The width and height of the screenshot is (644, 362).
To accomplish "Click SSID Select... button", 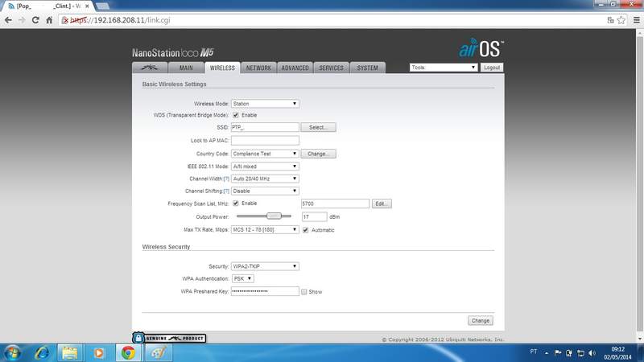I will coord(318,128).
